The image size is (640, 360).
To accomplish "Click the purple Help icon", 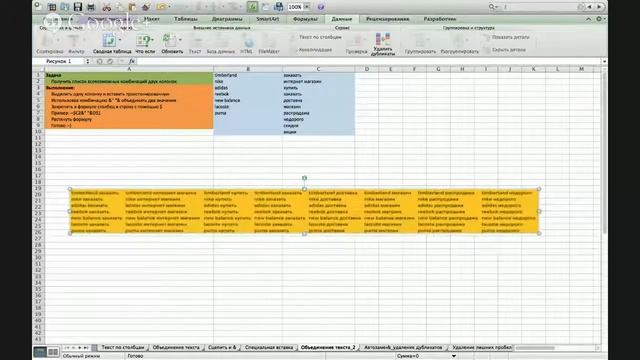I will (321, 7).
